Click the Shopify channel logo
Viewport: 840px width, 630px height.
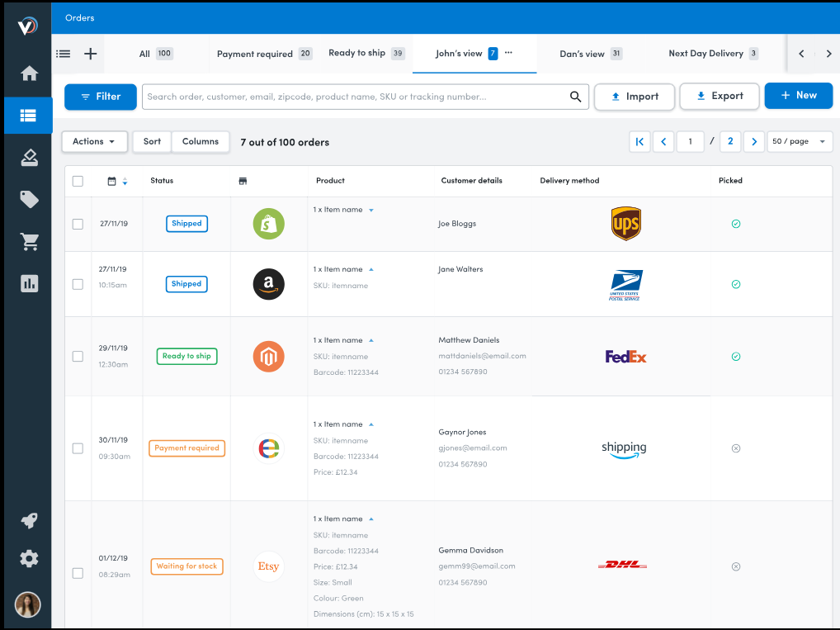268,224
